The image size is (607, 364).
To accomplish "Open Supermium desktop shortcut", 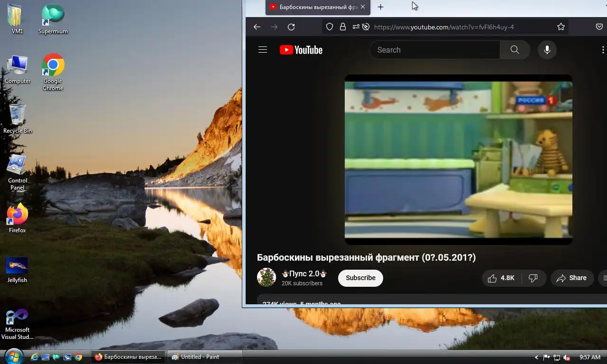I will (x=53, y=19).
